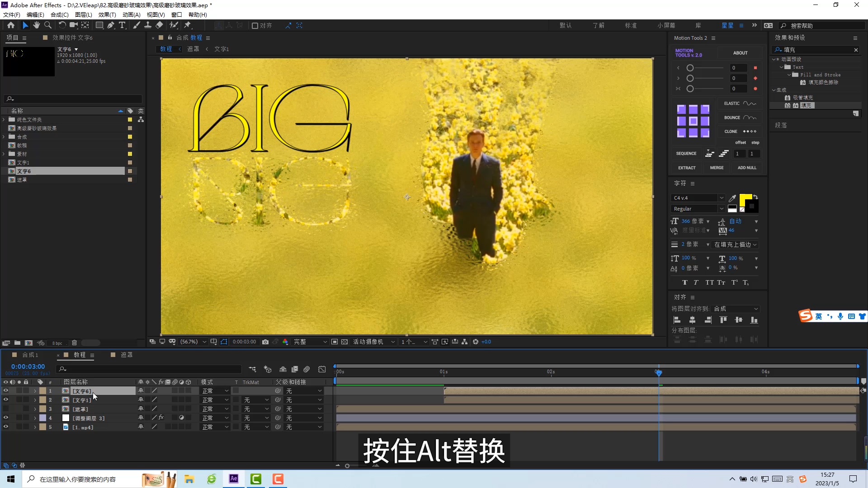Switch to the 遮罩 timeline tab
The image size is (868, 488).
pos(127,355)
